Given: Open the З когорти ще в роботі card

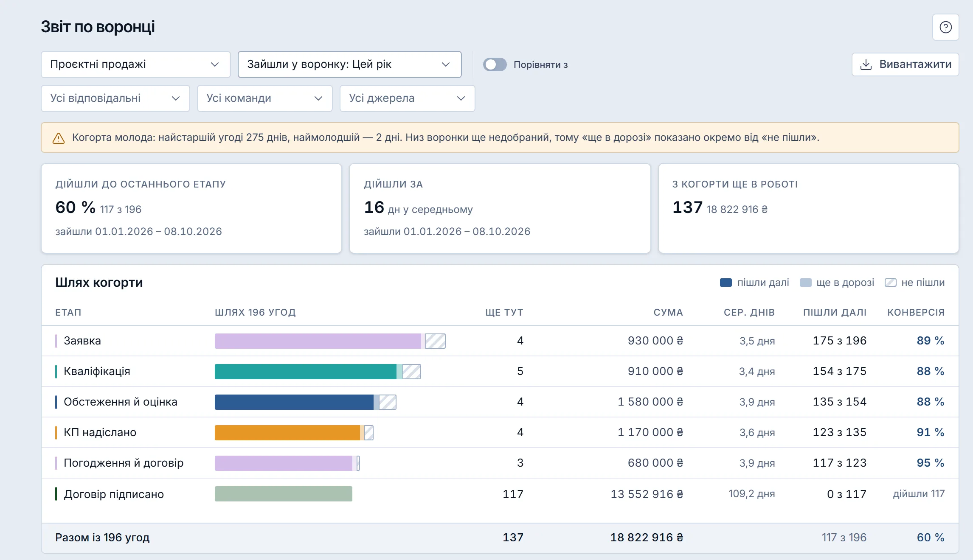Looking at the screenshot, I should click(809, 208).
